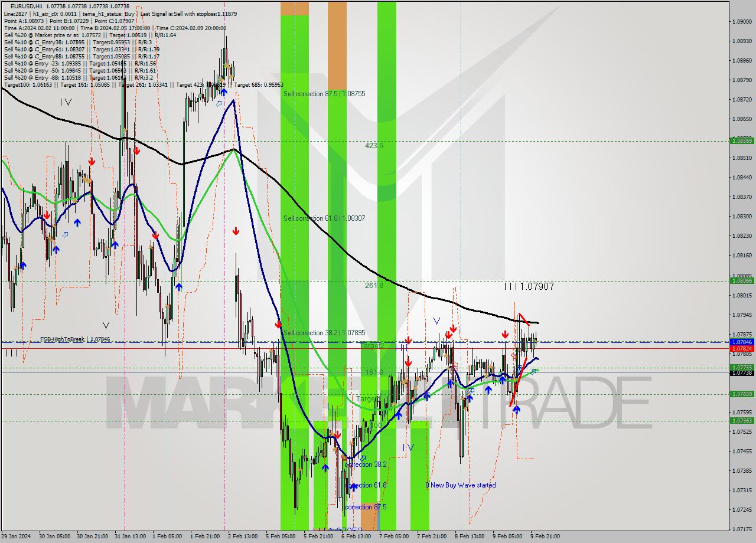
Task: Click '2 Feb 13:00' on the time axis
Action: [x=243, y=537]
